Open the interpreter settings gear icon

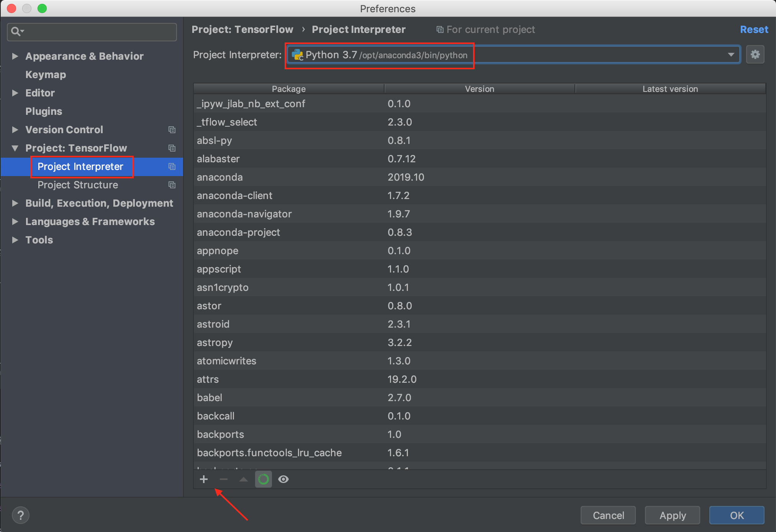pos(755,55)
